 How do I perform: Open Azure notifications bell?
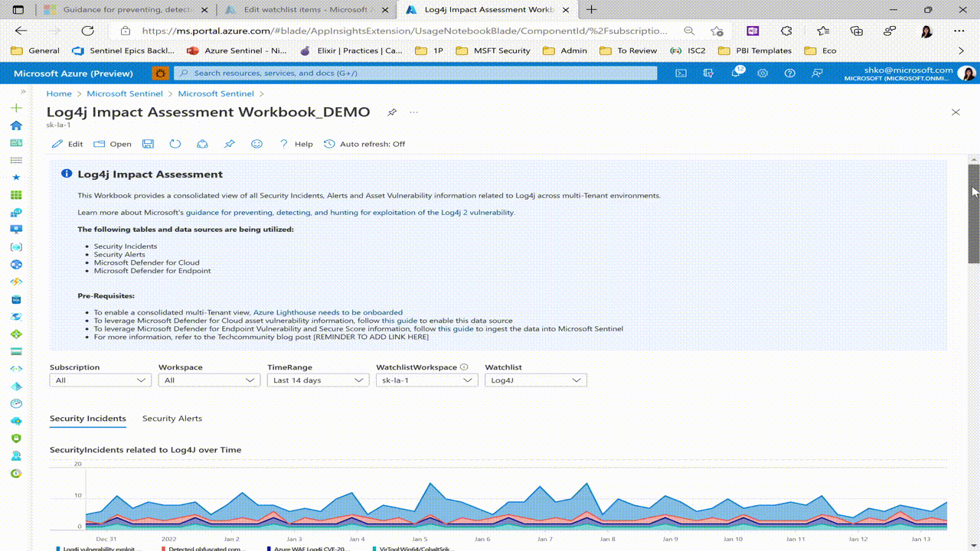click(x=737, y=73)
